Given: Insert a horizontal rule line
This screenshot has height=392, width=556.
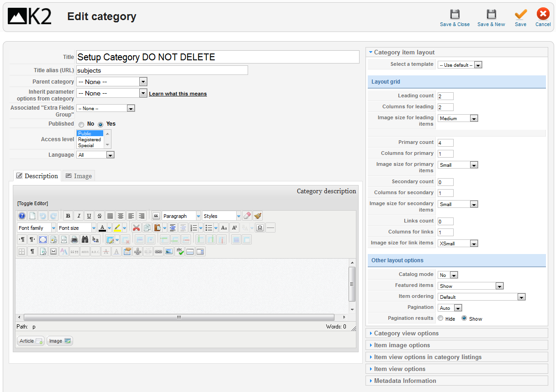Looking at the screenshot, I should click(x=270, y=228).
